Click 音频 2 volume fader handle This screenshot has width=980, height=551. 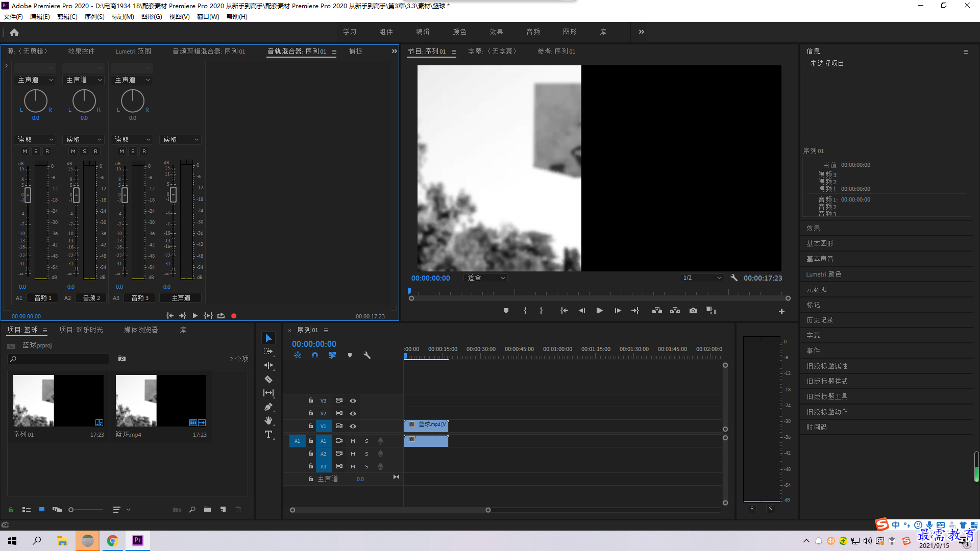[76, 194]
